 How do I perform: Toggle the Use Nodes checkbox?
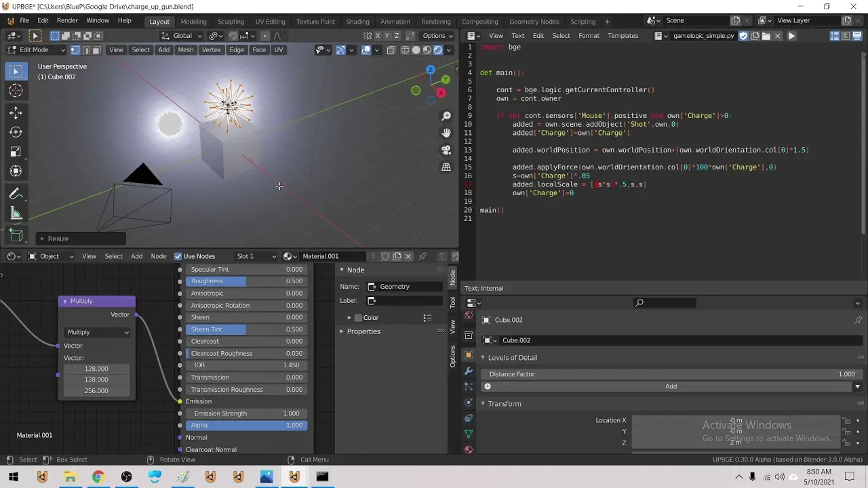[x=178, y=256]
